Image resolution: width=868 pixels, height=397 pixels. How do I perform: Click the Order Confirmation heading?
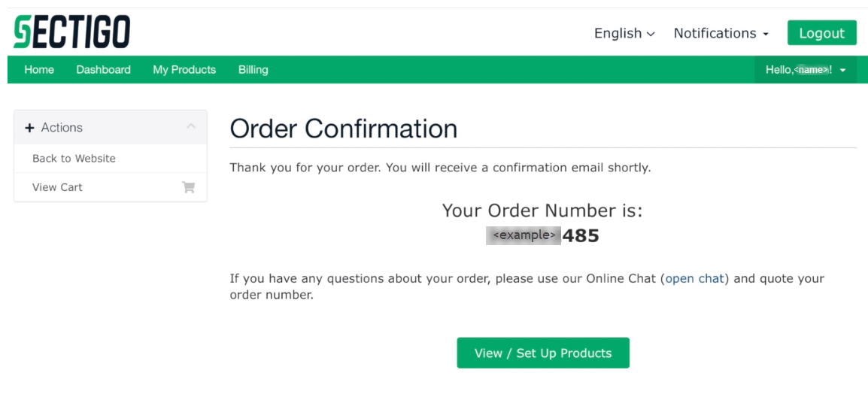pyautogui.click(x=344, y=129)
